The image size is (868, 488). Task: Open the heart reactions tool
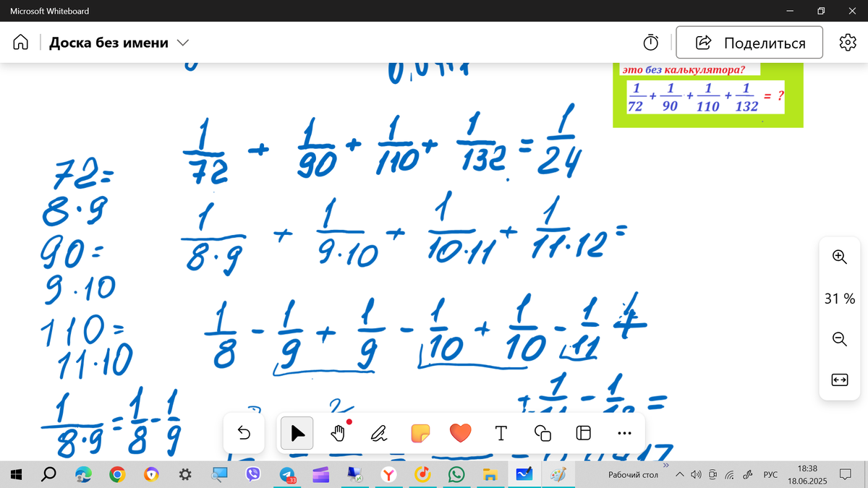[x=460, y=433]
